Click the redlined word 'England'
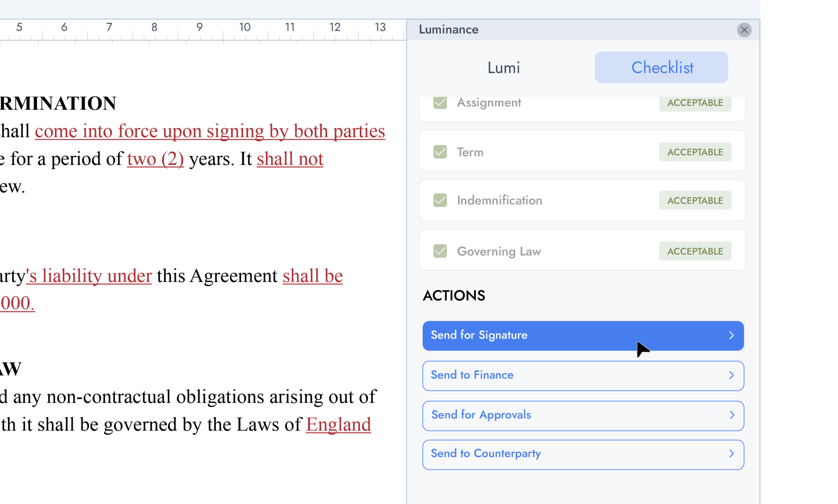This screenshot has width=838, height=504. (338, 425)
